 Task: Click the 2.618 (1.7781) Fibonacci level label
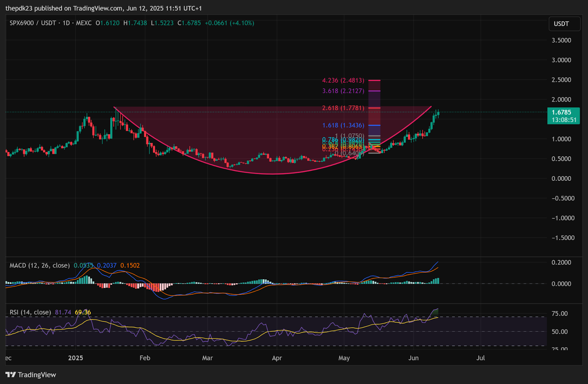coord(343,108)
